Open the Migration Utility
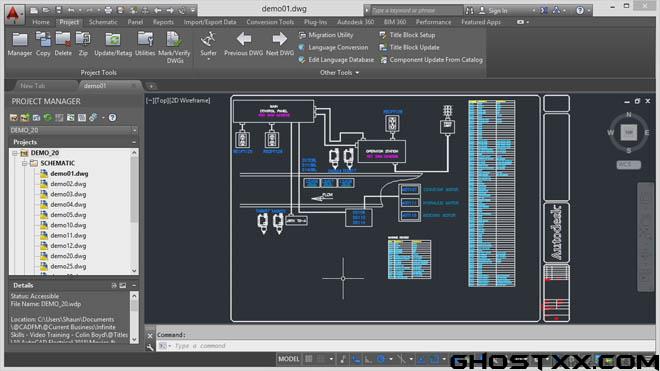The width and height of the screenshot is (660, 371). click(326, 35)
